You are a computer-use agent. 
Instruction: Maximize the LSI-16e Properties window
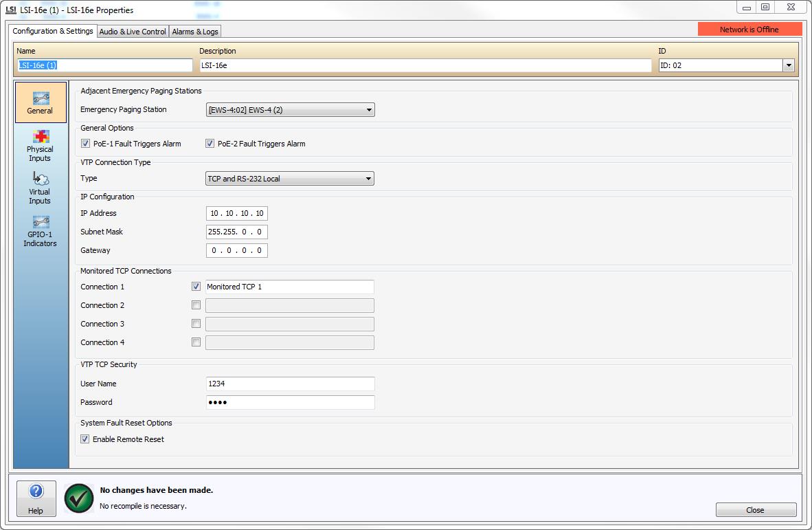point(765,8)
